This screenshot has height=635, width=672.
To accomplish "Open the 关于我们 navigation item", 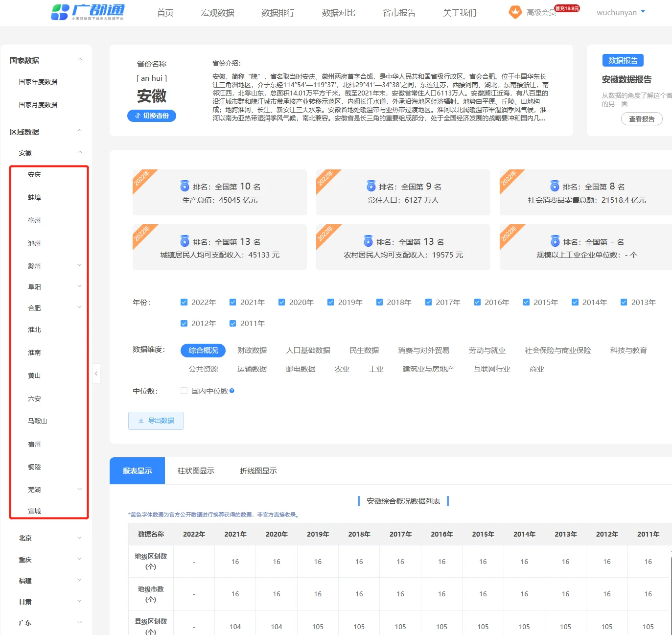I will (x=460, y=13).
